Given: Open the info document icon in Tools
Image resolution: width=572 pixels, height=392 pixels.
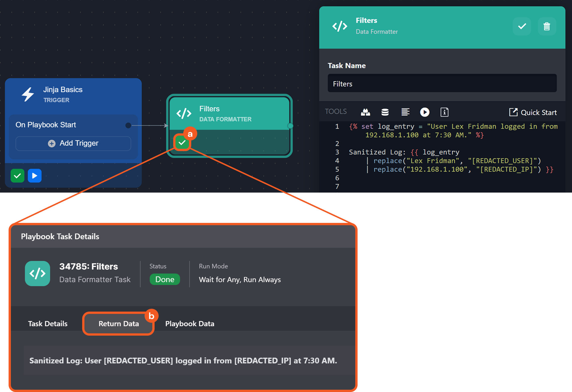Looking at the screenshot, I should pos(444,112).
